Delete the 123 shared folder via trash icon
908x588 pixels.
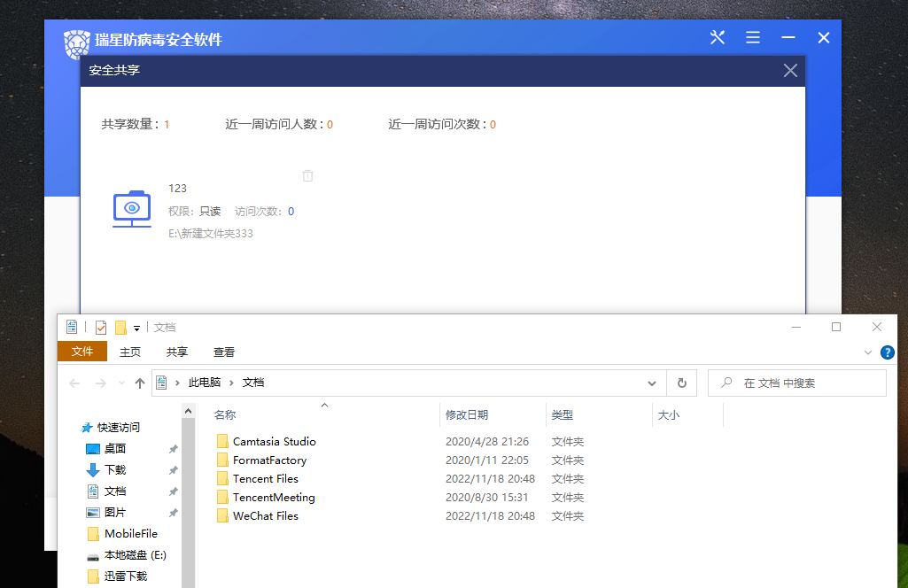[307, 175]
